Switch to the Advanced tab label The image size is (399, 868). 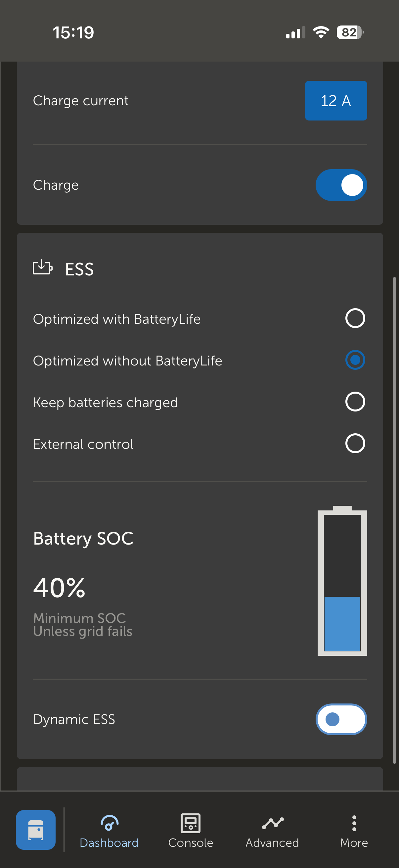point(272,843)
